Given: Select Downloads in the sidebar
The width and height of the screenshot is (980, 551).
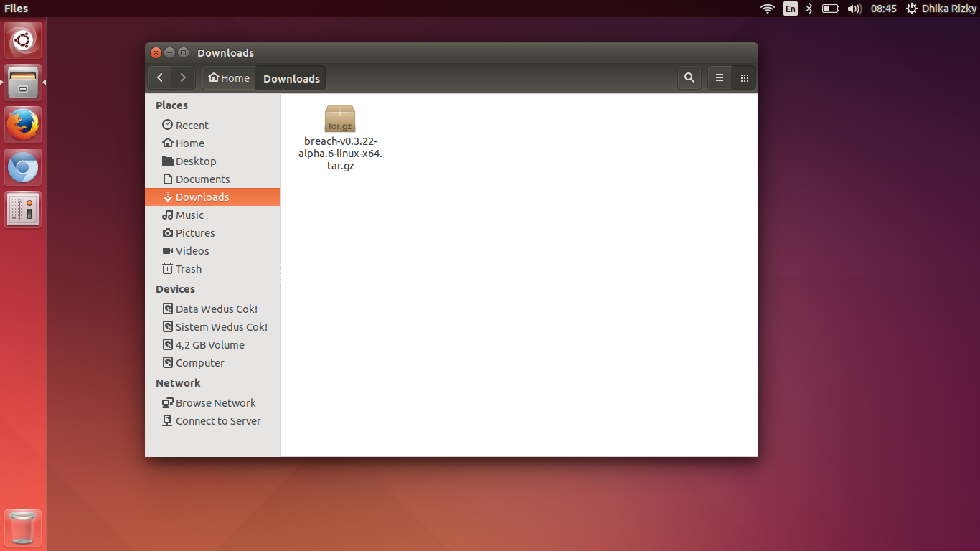Looking at the screenshot, I should point(212,197).
